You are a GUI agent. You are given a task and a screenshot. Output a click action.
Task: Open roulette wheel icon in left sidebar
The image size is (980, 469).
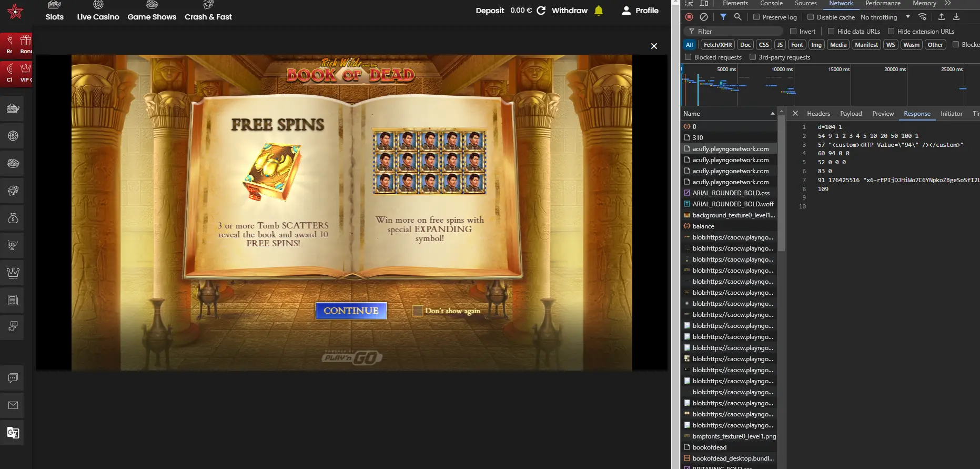click(13, 163)
